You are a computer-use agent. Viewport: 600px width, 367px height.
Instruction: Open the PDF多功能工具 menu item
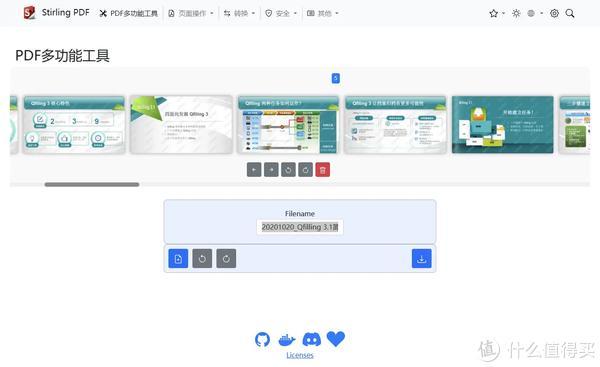[129, 13]
